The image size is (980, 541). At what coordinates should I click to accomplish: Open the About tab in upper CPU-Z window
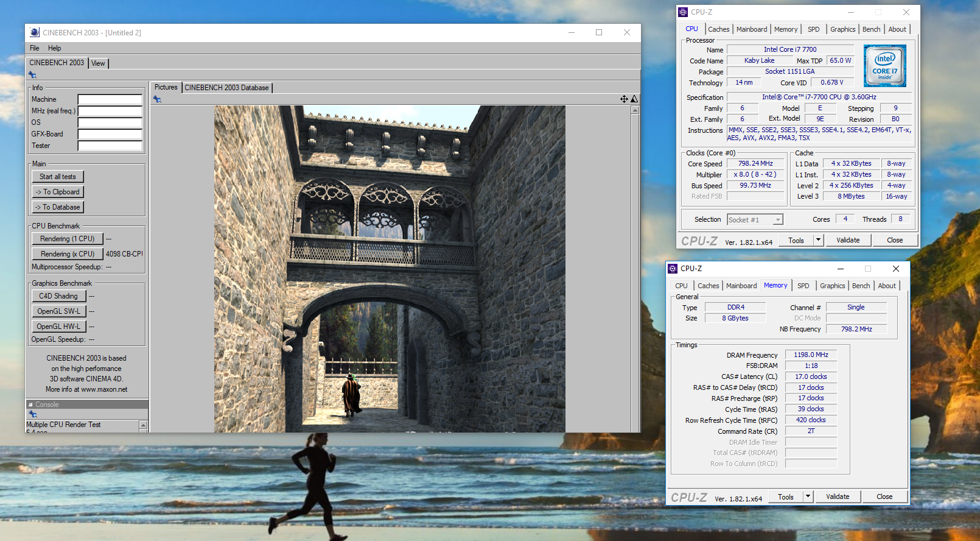click(x=897, y=29)
